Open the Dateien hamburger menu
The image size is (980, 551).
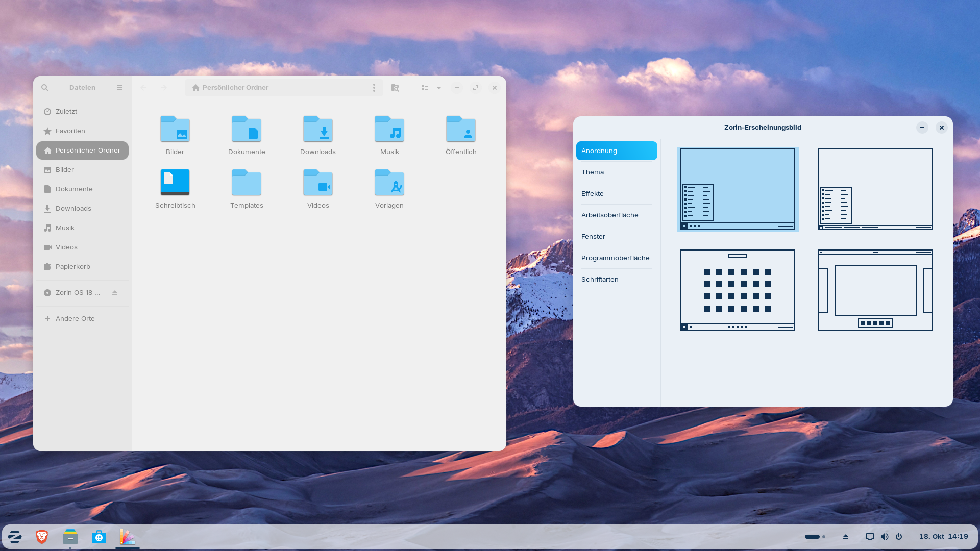click(120, 88)
